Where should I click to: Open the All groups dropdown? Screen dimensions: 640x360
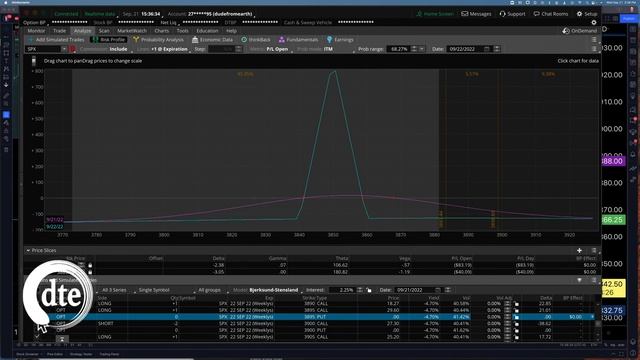(209, 290)
